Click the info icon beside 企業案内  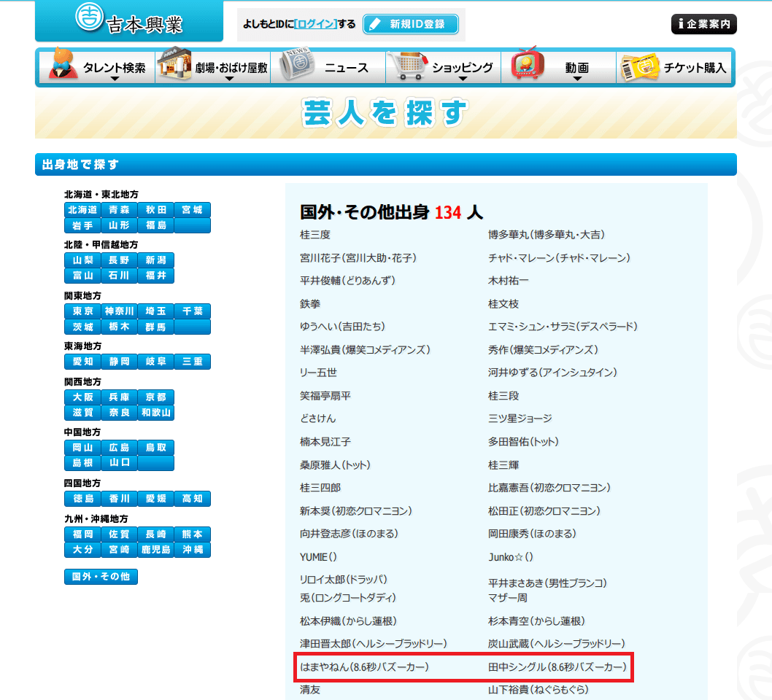pos(680,23)
